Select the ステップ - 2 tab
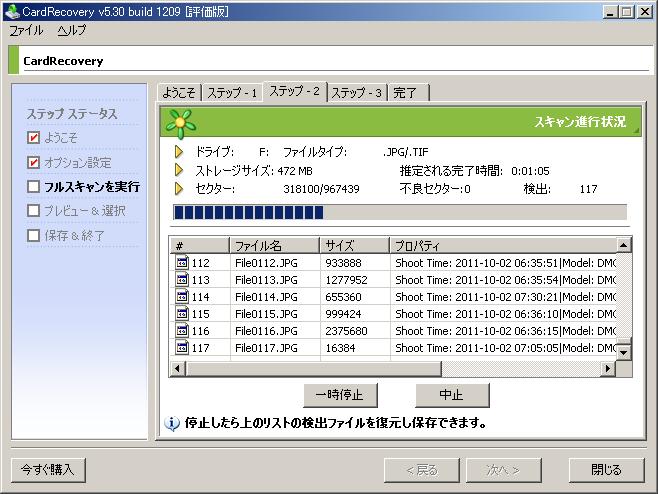The width and height of the screenshot is (658, 494). point(295,91)
